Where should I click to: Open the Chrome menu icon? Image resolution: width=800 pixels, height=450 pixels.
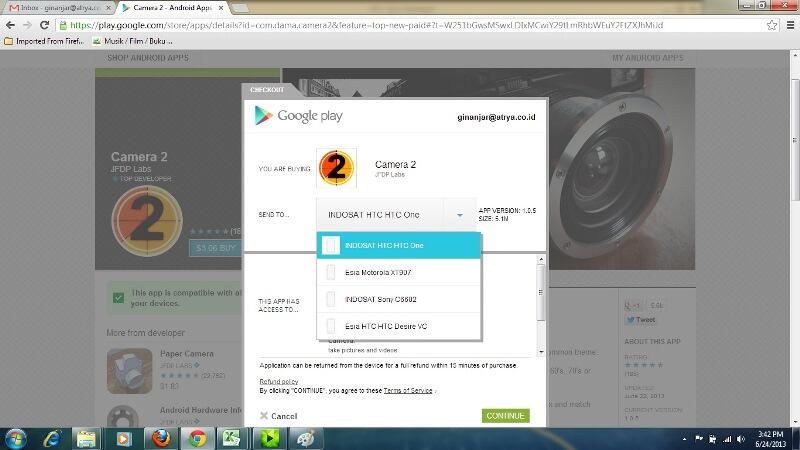(790, 25)
